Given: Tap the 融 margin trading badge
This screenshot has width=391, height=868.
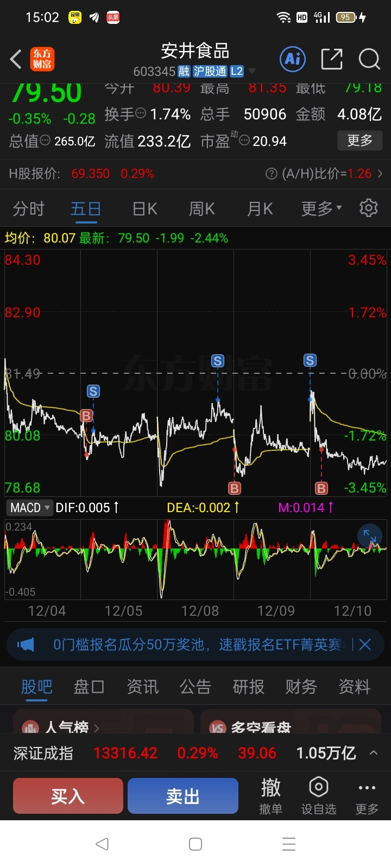Looking at the screenshot, I should point(184,72).
